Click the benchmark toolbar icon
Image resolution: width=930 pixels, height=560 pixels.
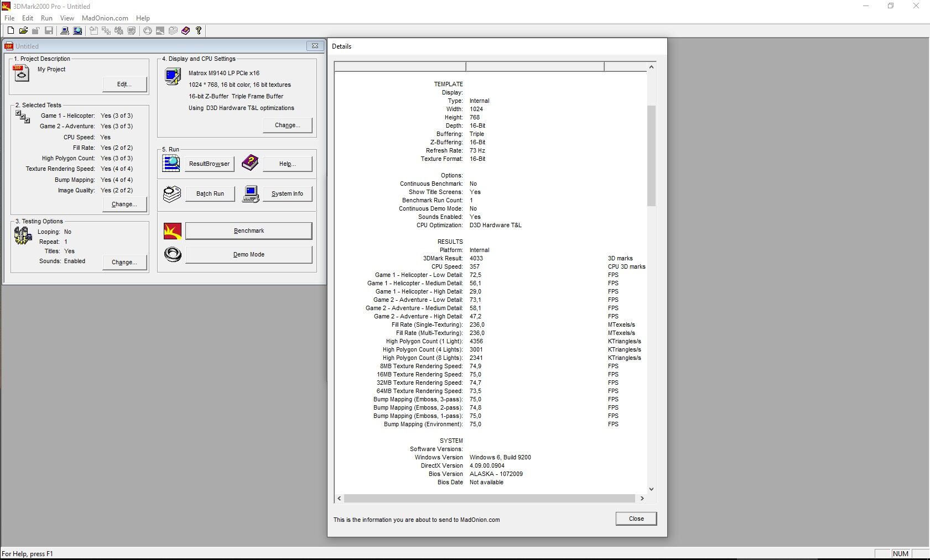point(160,30)
